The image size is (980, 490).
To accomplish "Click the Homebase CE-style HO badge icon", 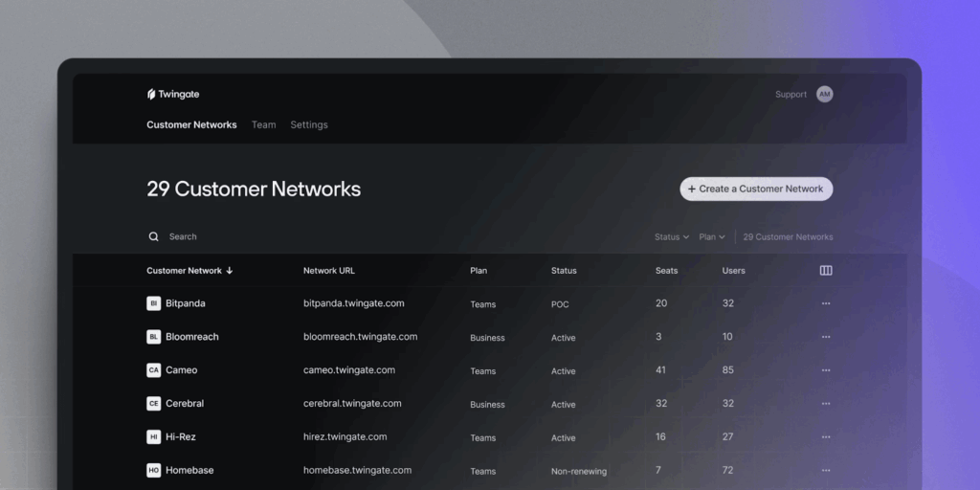I will point(153,471).
